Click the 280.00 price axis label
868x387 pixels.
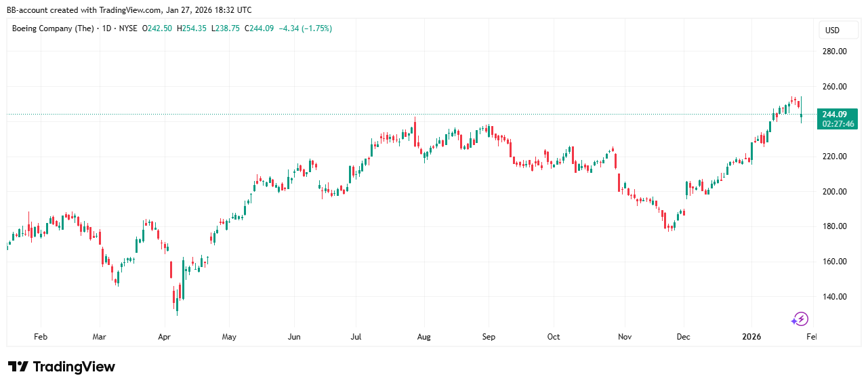pos(833,52)
